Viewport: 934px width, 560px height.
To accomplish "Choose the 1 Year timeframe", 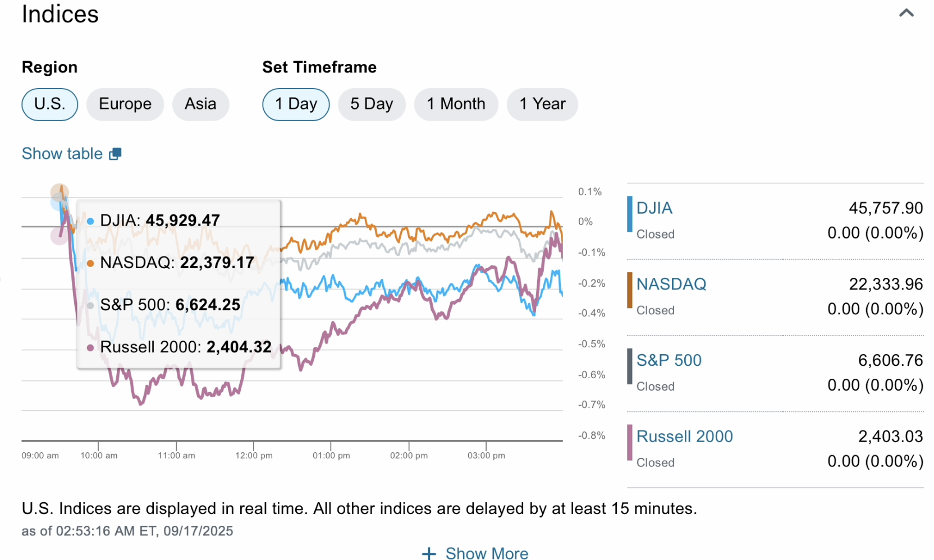I will (542, 104).
